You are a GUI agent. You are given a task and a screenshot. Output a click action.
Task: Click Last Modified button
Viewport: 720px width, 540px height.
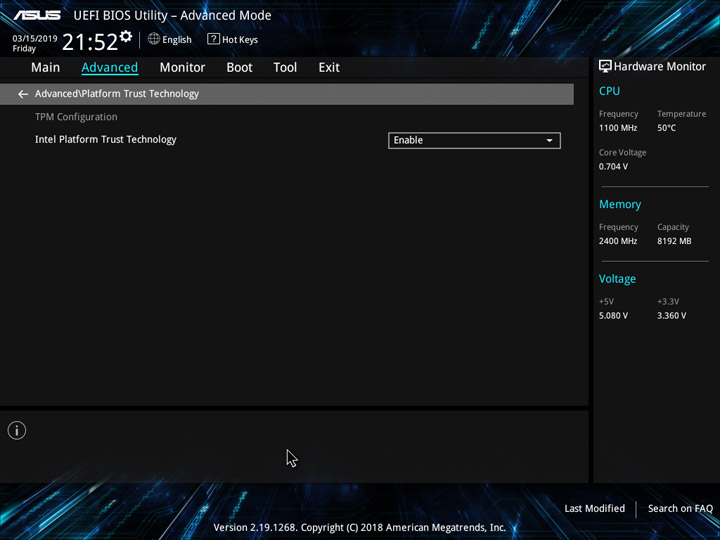tap(595, 508)
